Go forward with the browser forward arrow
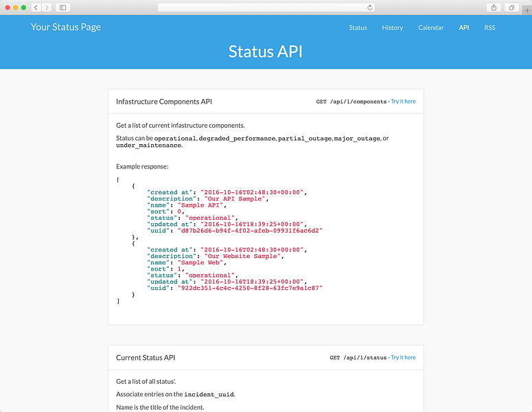This screenshot has width=532, height=412. click(x=47, y=8)
